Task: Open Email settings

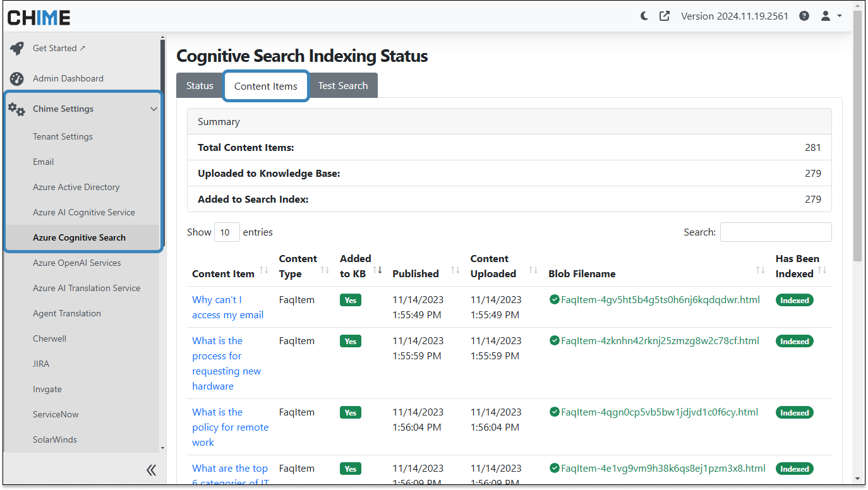Action: [43, 162]
